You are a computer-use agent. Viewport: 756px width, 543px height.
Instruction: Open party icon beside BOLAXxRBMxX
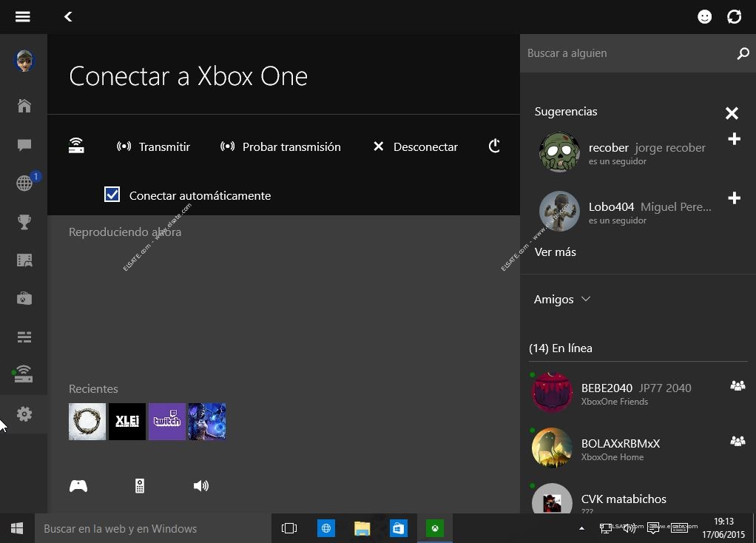click(738, 441)
